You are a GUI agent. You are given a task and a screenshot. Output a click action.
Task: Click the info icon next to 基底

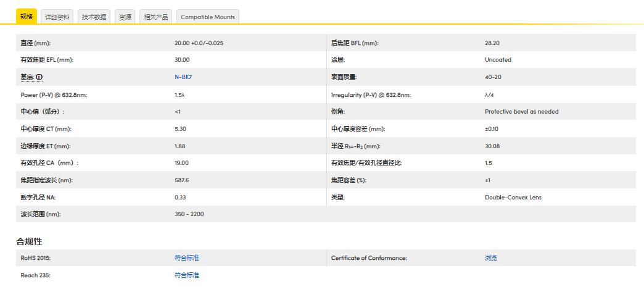pos(39,77)
